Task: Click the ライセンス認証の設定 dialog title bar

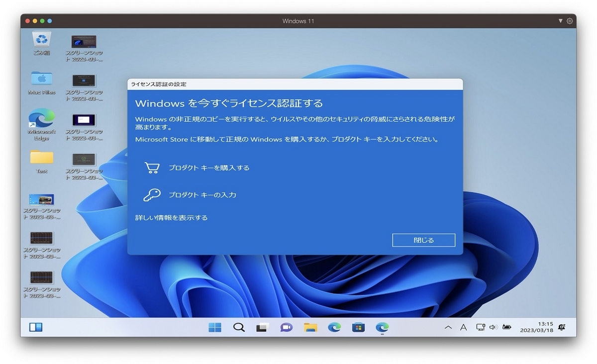Action: click(x=295, y=85)
